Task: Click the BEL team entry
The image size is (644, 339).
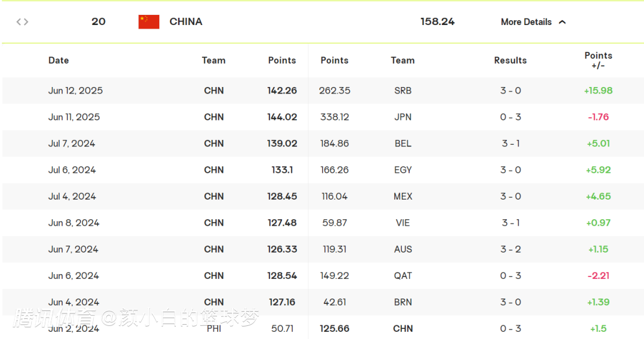Action: pos(402,144)
